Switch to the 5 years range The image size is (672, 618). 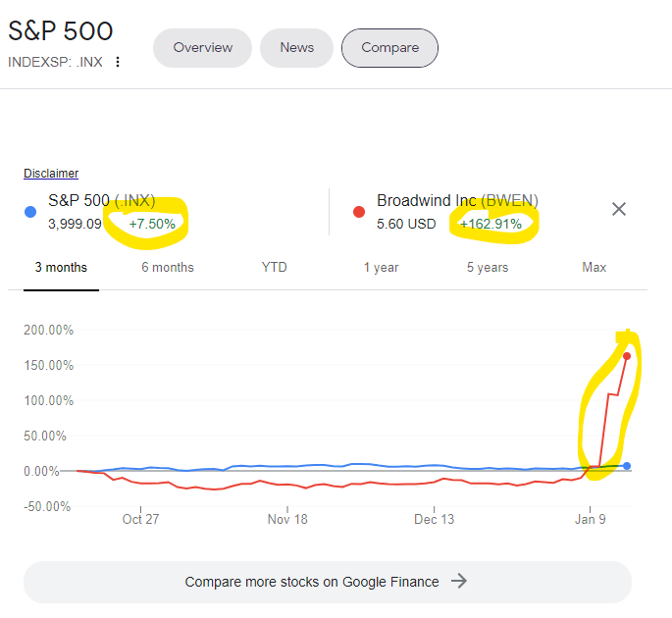[488, 267]
